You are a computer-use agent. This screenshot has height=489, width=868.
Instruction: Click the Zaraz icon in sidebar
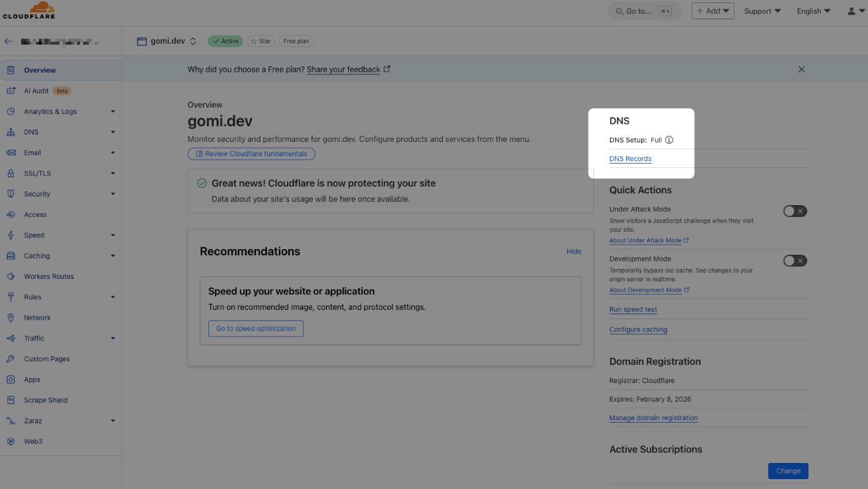11,421
